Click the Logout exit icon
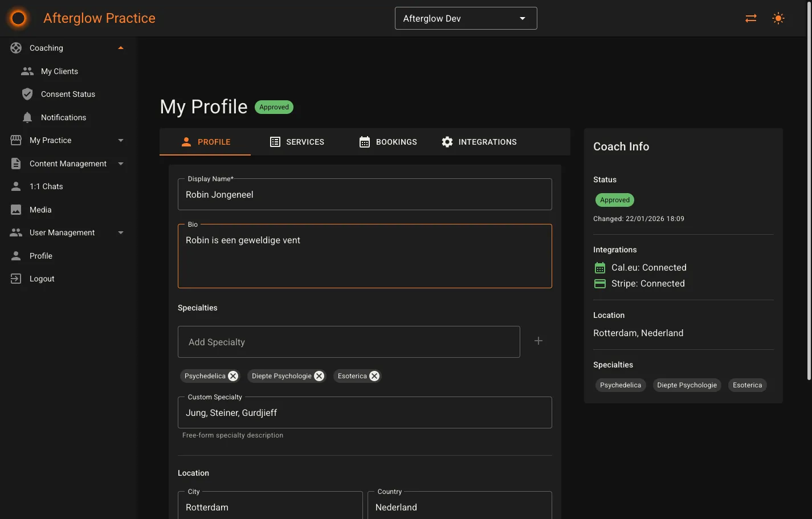Viewport: 812px width, 519px height. 15,278
